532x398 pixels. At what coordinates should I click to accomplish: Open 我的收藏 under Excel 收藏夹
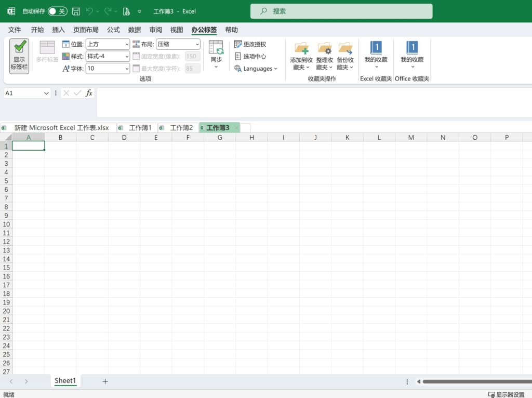376,54
